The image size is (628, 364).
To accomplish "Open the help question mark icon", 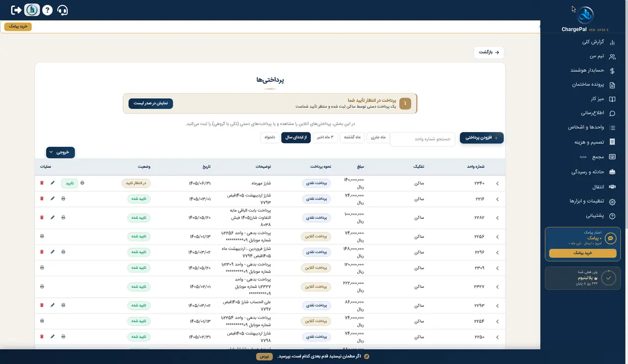I will [47, 10].
